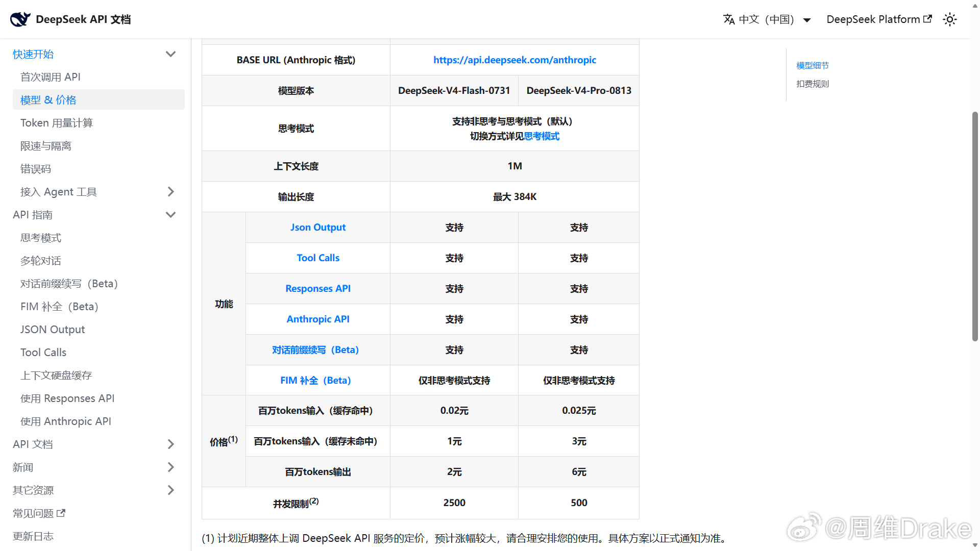
Task: Open 更新日志 sidebar item
Action: click(x=33, y=536)
